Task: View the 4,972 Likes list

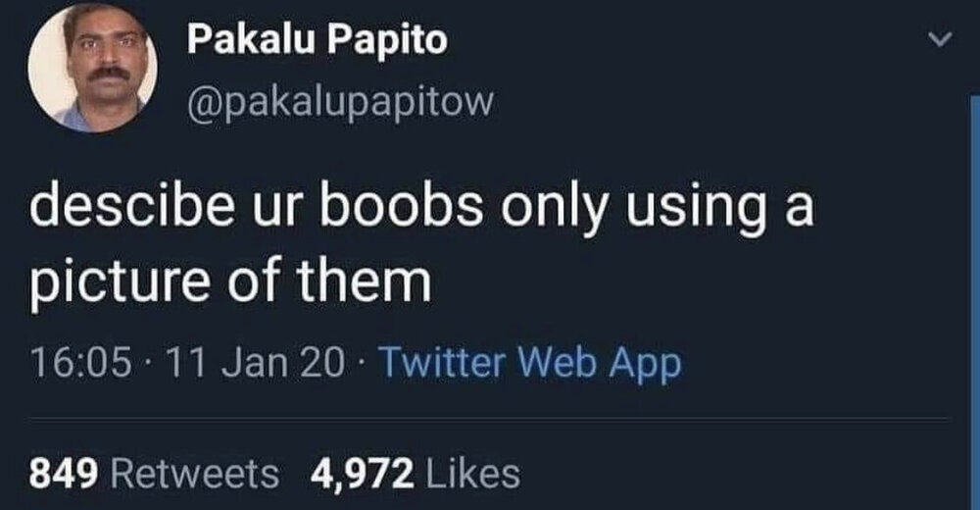Action: (416, 474)
